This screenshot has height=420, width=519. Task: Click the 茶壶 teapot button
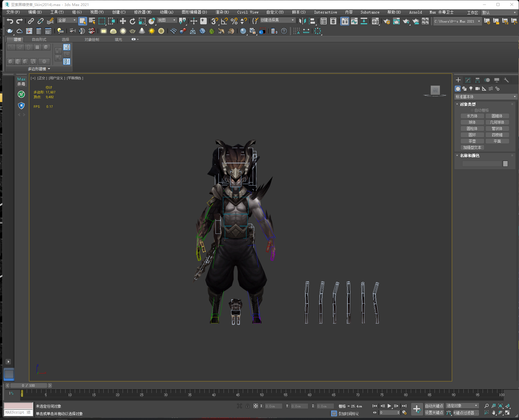point(472,141)
